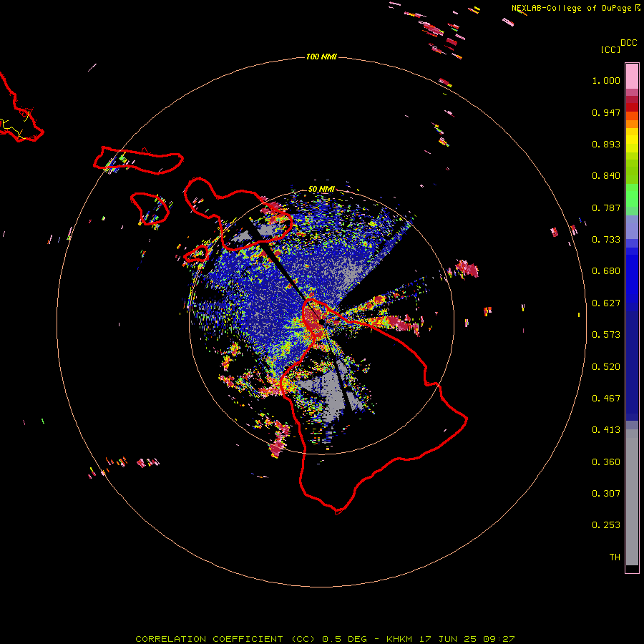Click the DCC legend heading
Screen dimensions: 644x644
(628, 43)
